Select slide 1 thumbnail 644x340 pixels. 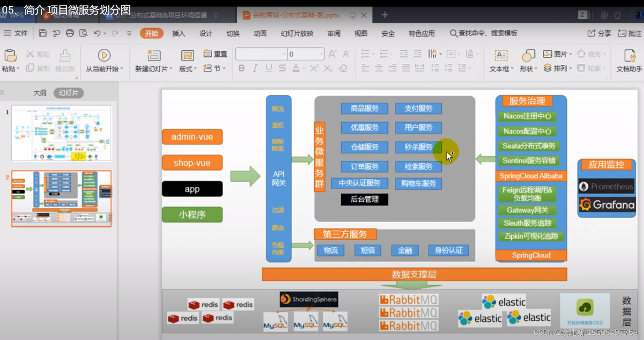point(61,133)
